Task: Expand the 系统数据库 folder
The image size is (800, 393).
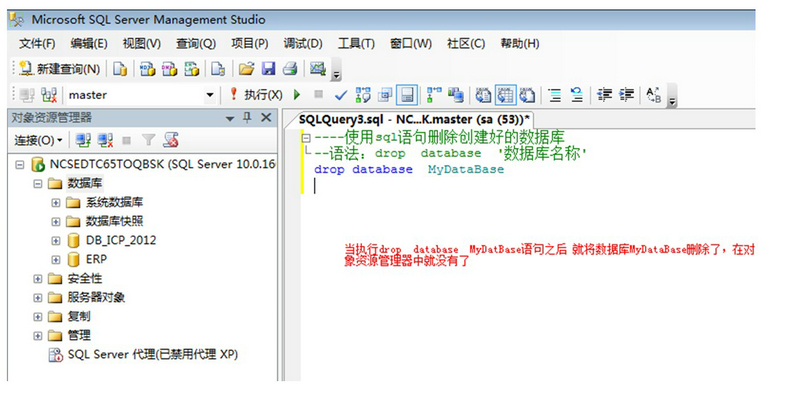Action: 56,203
